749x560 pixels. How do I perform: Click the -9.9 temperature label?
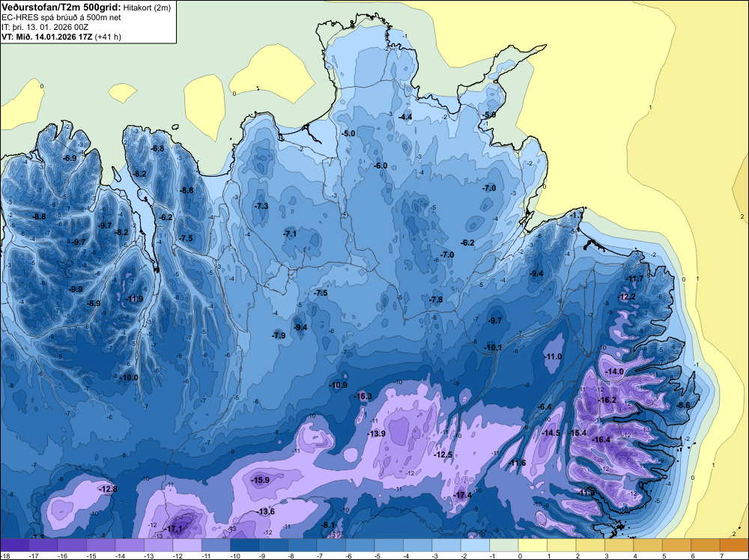click(76, 289)
